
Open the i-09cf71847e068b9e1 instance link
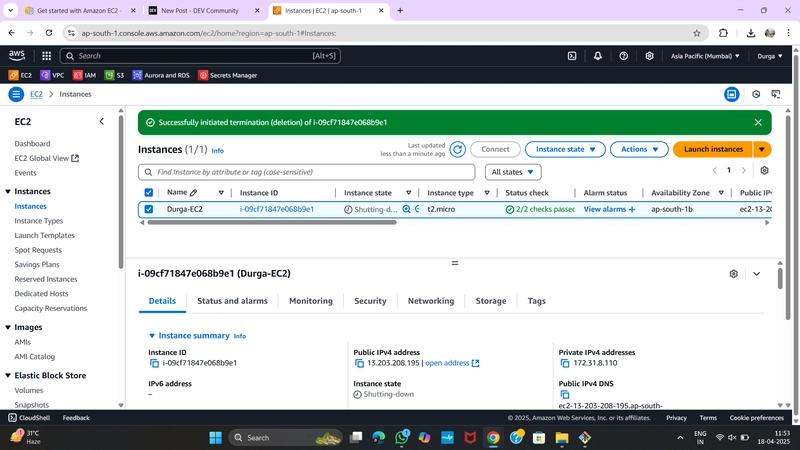[277, 209]
